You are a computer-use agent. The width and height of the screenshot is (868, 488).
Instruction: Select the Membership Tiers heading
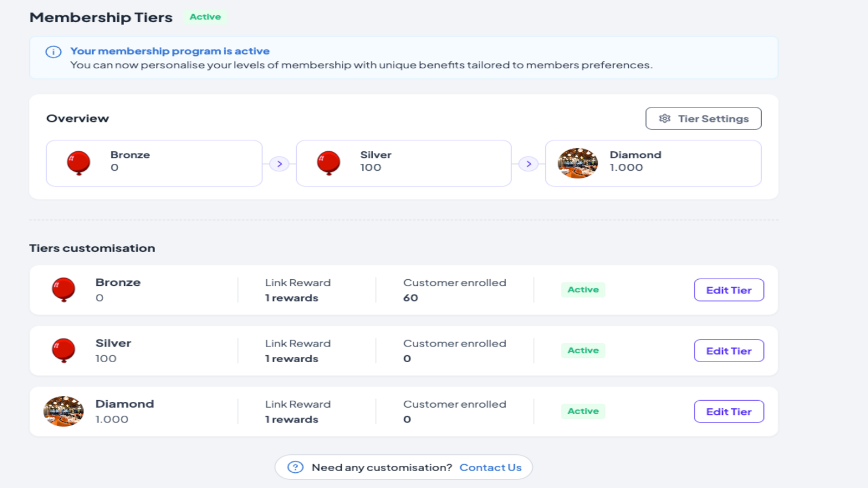click(x=100, y=17)
